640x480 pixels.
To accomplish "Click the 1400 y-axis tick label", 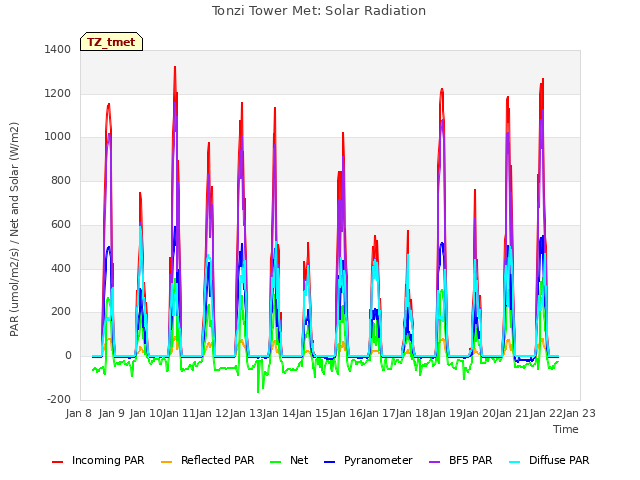I will 58,49.
